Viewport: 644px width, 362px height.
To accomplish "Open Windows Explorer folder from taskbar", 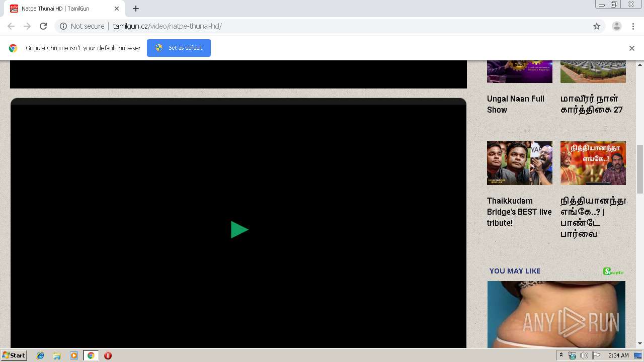I will point(57,355).
